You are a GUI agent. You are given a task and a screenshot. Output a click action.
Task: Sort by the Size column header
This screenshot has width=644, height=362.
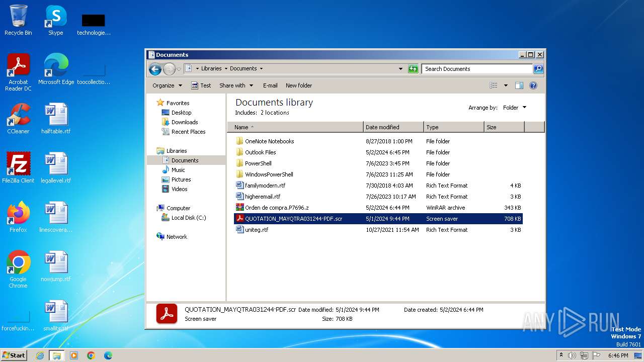(504, 127)
